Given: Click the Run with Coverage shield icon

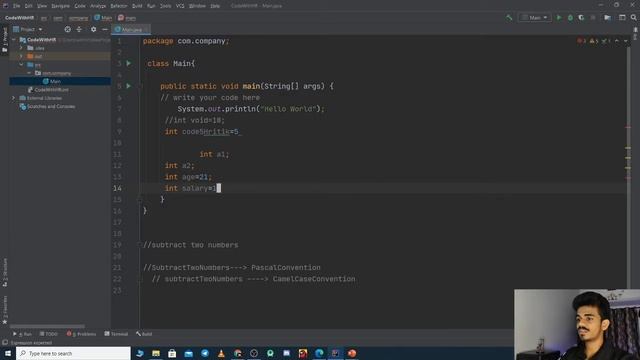Looking at the screenshot, I should pyautogui.click(x=581, y=18).
